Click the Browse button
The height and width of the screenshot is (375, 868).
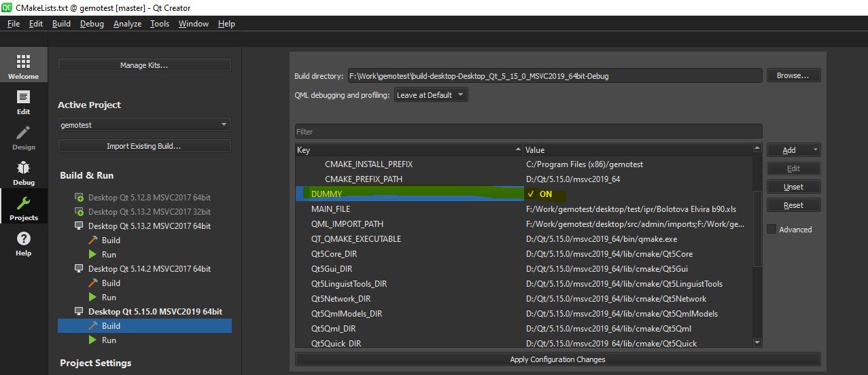pyautogui.click(x=793, y=75)
